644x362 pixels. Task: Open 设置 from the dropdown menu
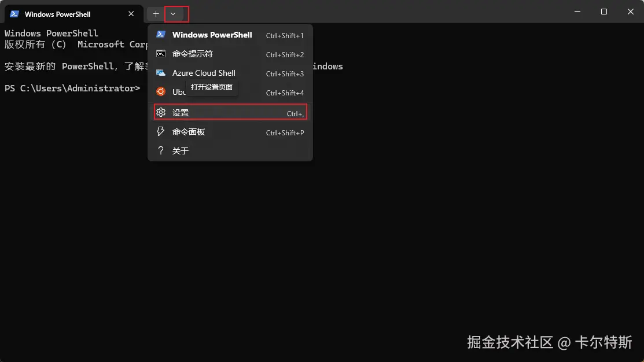pyautogui.click(x=230, y=112)
